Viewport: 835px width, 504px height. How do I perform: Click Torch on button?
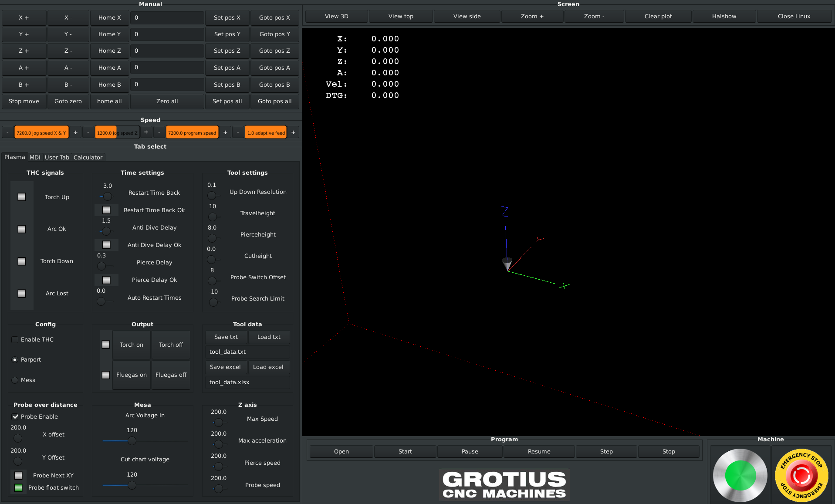(132, 345)
